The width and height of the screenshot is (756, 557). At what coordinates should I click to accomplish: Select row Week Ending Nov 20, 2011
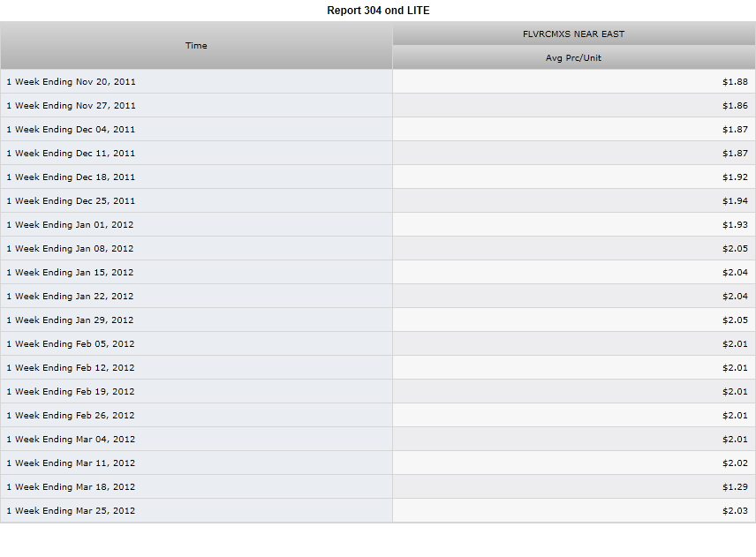point(378,81)
